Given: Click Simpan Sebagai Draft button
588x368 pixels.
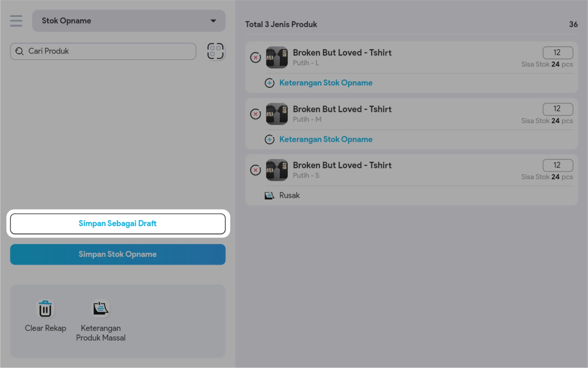Looking at the screenshot, I should [118, 224].
